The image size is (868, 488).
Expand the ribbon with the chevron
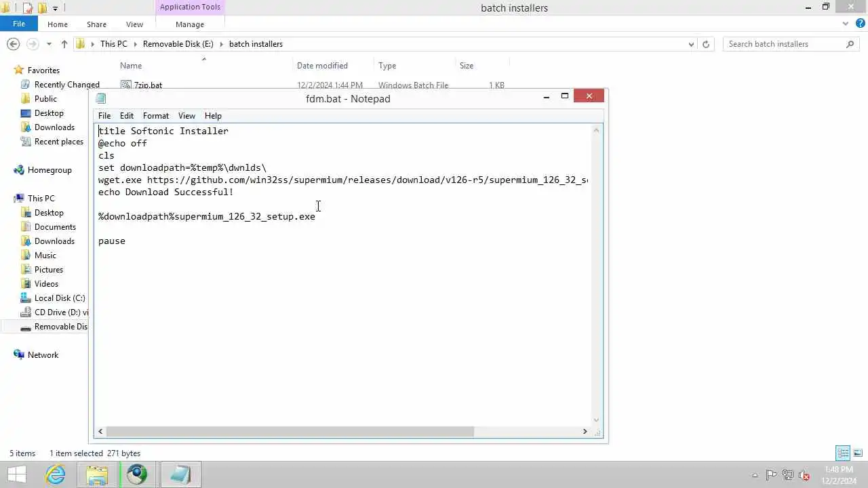[846, 24]
